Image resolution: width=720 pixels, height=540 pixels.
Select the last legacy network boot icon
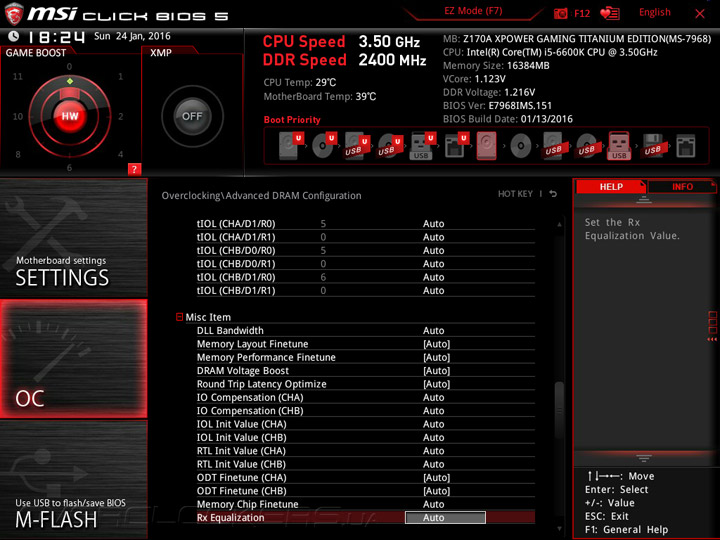tap(686, 146)
